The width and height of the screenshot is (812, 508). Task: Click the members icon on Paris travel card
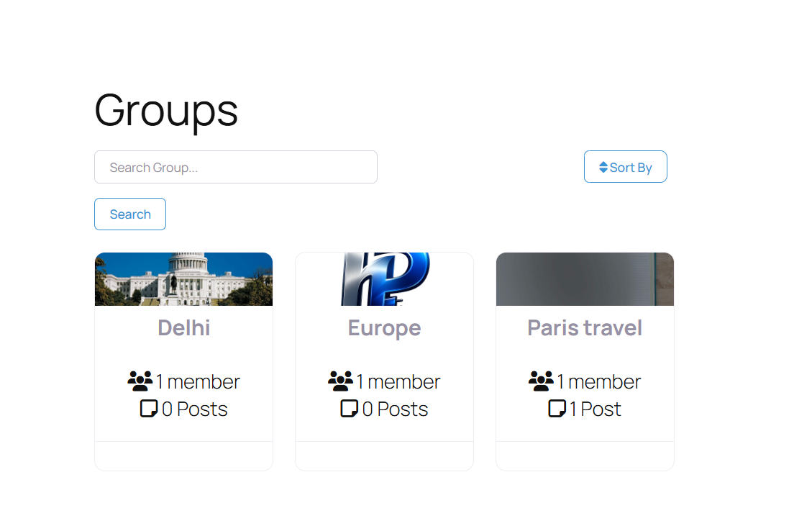540,381
